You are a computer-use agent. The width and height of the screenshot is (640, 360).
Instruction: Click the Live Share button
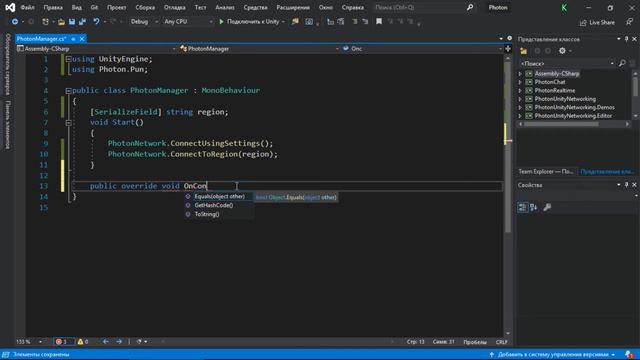(597, 22)
